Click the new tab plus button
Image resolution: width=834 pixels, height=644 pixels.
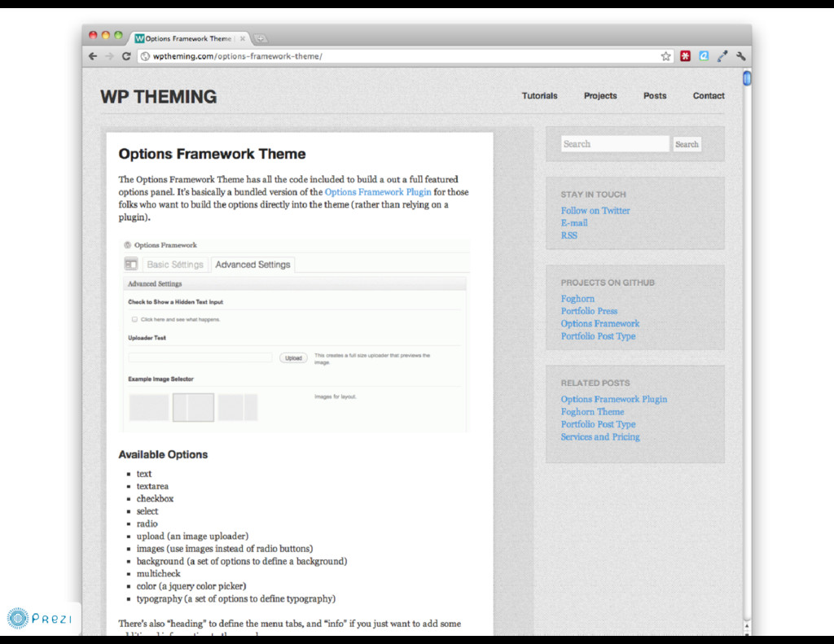point(261,38)
